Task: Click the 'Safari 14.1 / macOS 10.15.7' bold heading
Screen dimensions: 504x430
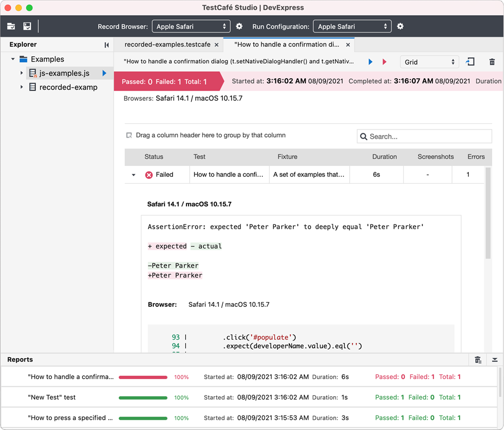Action: (x=189, y=204)
